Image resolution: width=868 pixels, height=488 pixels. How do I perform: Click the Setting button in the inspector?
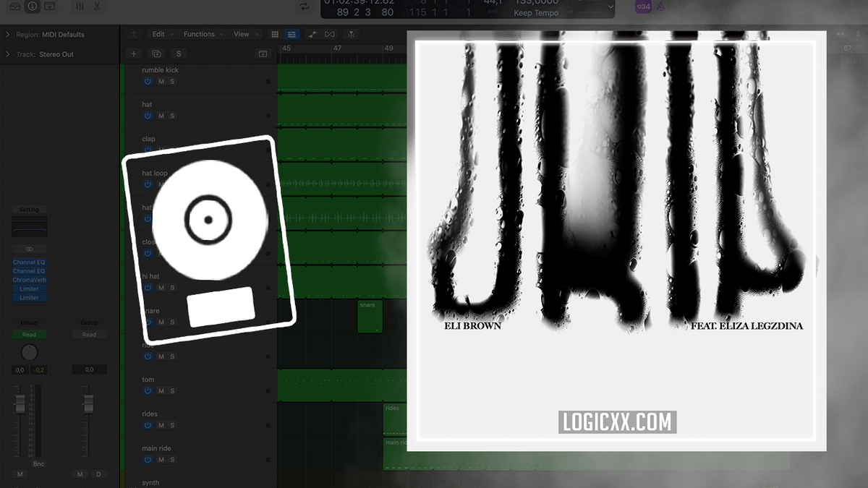click(29, 210)
